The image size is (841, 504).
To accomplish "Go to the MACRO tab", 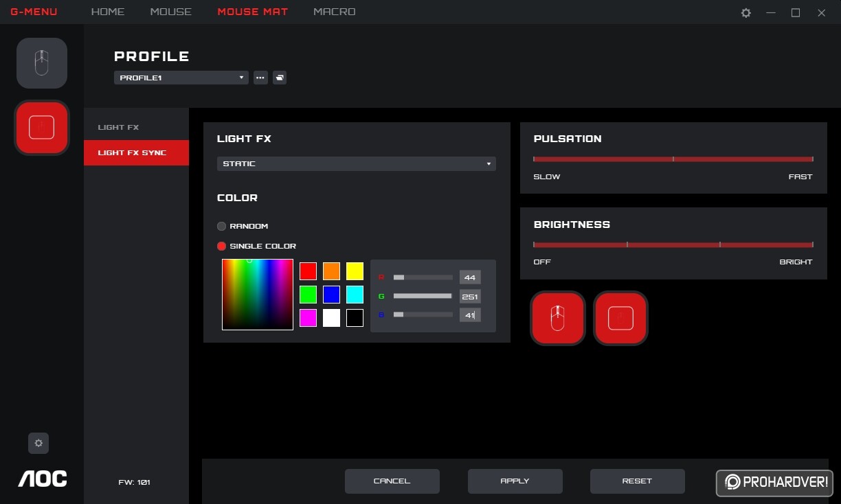I will point(335,12).
